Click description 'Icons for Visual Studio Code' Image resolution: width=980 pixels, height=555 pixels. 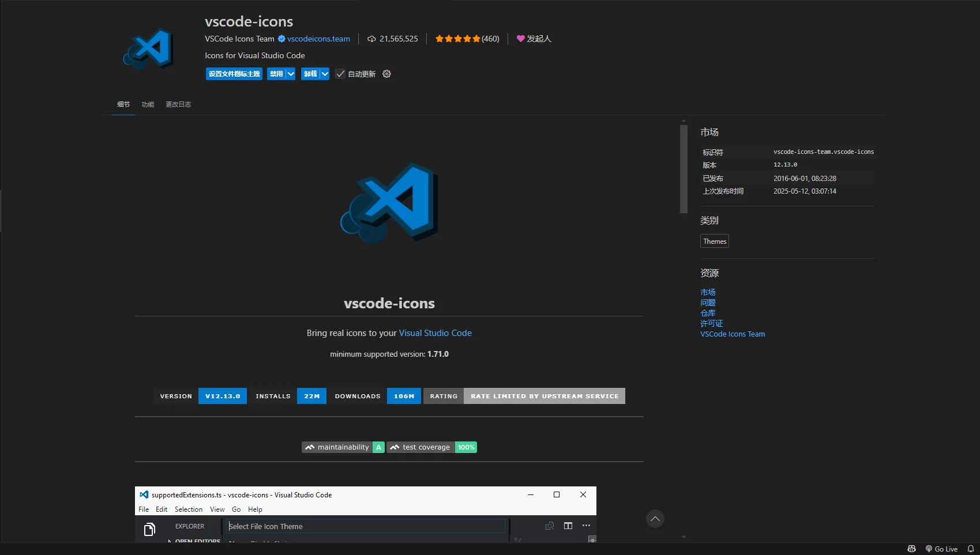tap(255, 55)
